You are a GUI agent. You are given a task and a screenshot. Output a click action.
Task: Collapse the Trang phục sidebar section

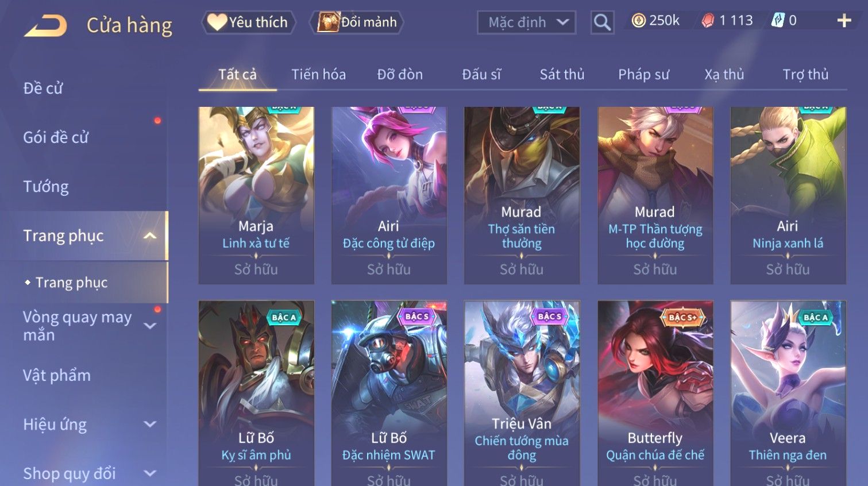pyautogui.click(x=150, y=236)
